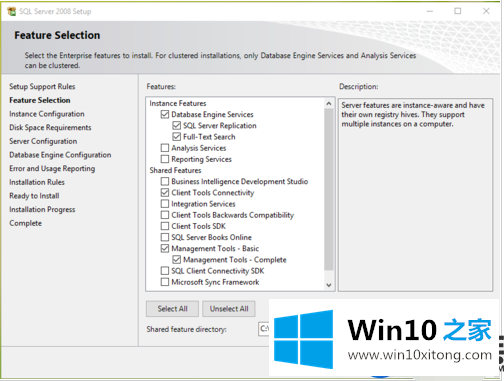Image resolution: width=504 pixels, height=381 pixels.
Task: Select Error and Usage Reporting step
Action: (52, 169)
